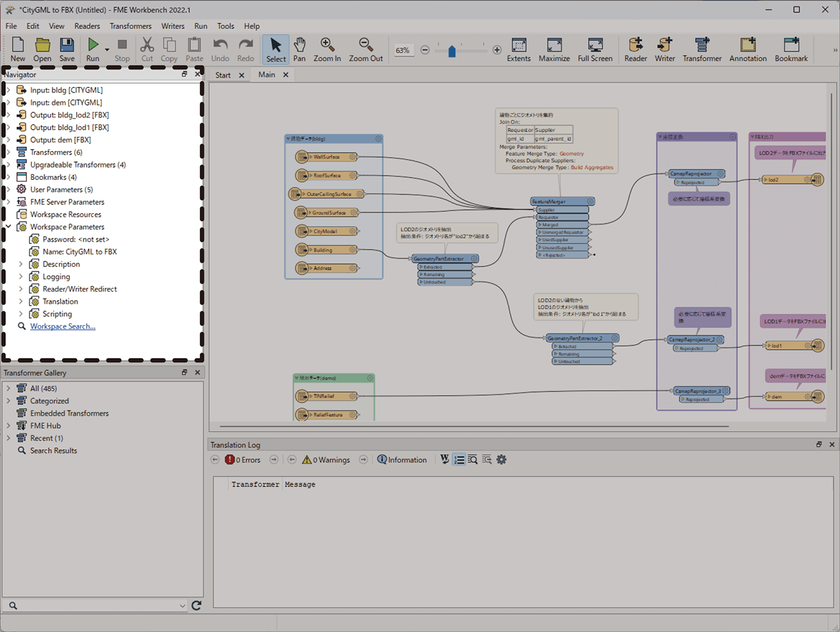Create a New workspace from the toolbar
The width and height of the screenshot is (840, 632).
18,49
